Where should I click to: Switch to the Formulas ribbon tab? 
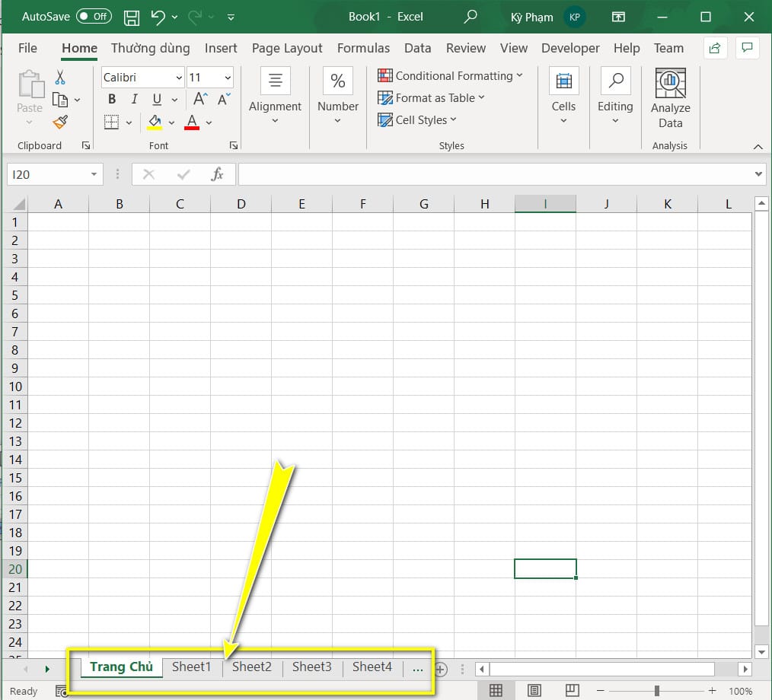363,48
